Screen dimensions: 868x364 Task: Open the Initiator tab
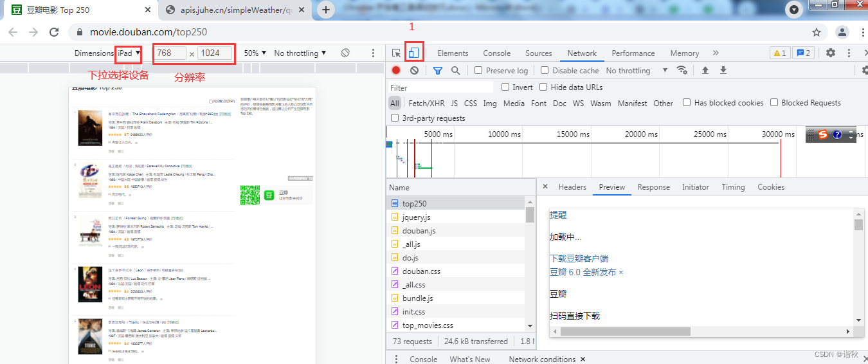pos(696,187)
